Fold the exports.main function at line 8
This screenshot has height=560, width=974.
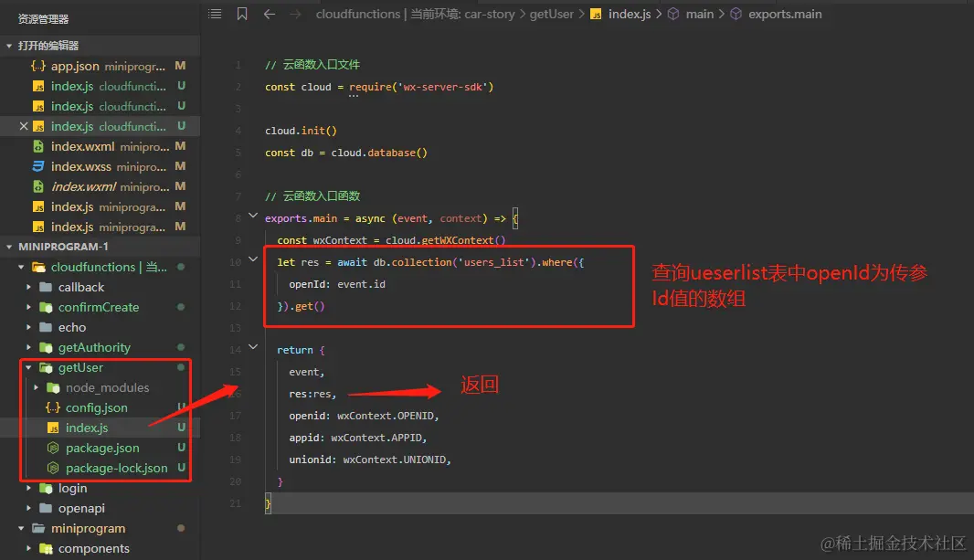[253, 217]
